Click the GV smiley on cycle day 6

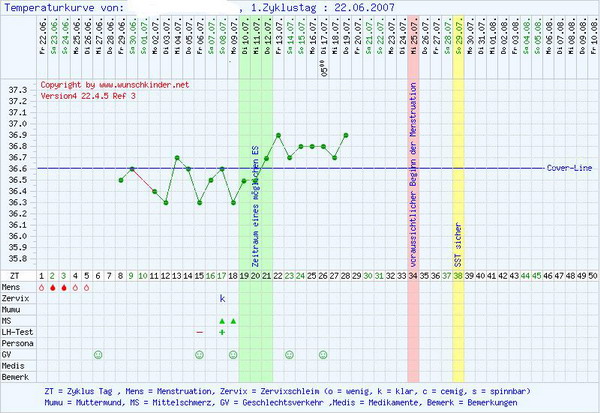coord(98,354)
